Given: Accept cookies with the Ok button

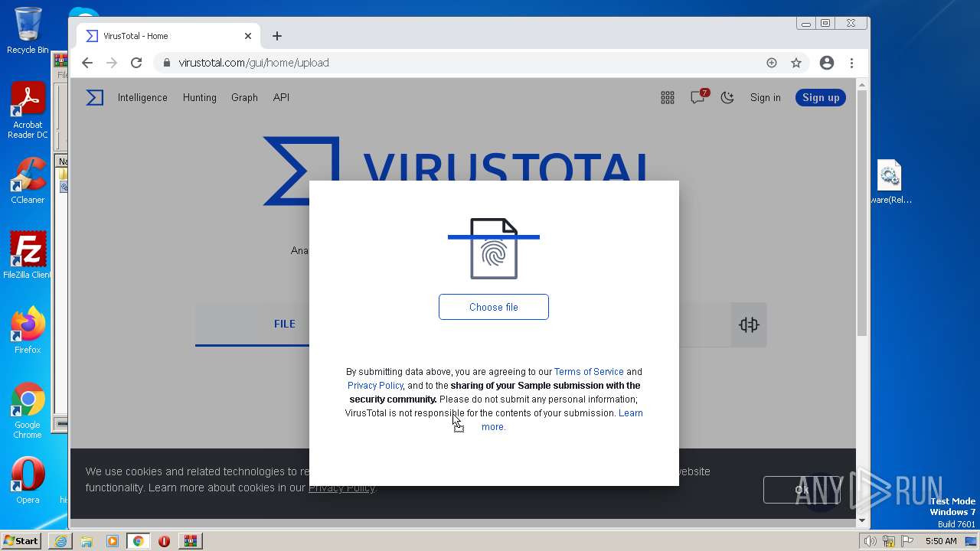Looking at the screenshot, I should (x=802, y=490).
